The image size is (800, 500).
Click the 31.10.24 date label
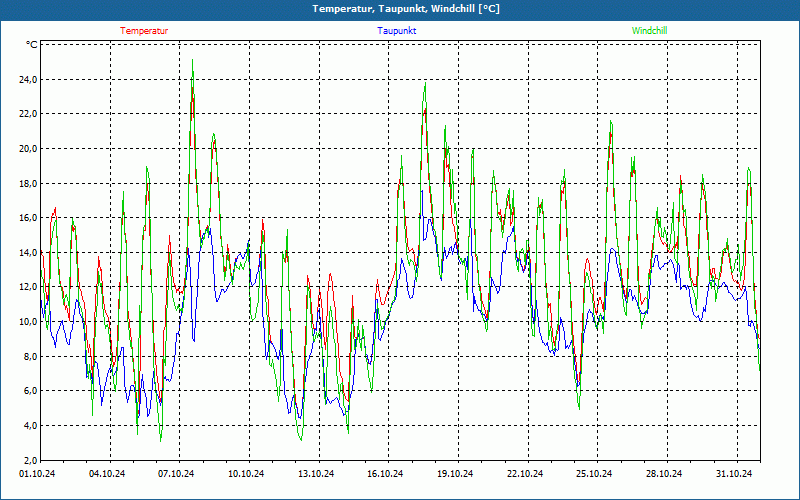(734, 474)
